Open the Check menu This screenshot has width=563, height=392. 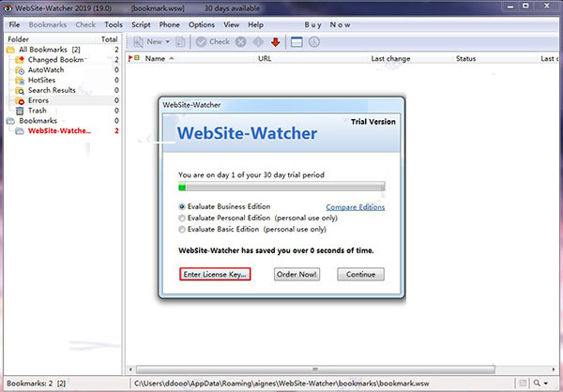[85, 24]
